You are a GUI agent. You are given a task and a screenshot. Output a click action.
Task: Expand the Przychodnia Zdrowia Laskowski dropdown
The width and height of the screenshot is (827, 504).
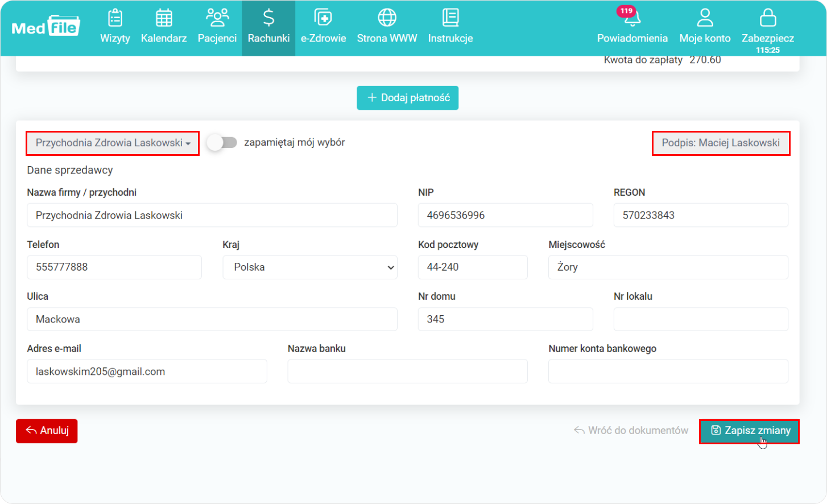pos(113,143)
